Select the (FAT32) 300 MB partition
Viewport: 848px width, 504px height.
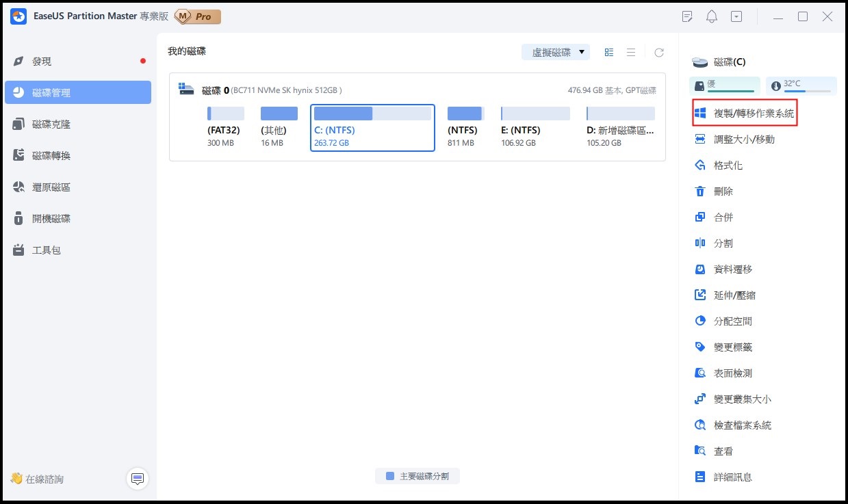click(x=226, y=127)
